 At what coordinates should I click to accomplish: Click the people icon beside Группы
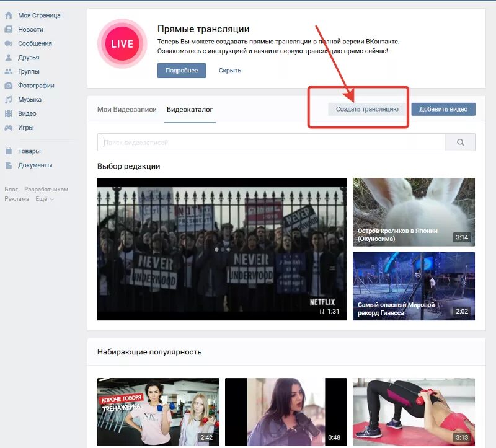pyautogui.click(x=9, y=71)
